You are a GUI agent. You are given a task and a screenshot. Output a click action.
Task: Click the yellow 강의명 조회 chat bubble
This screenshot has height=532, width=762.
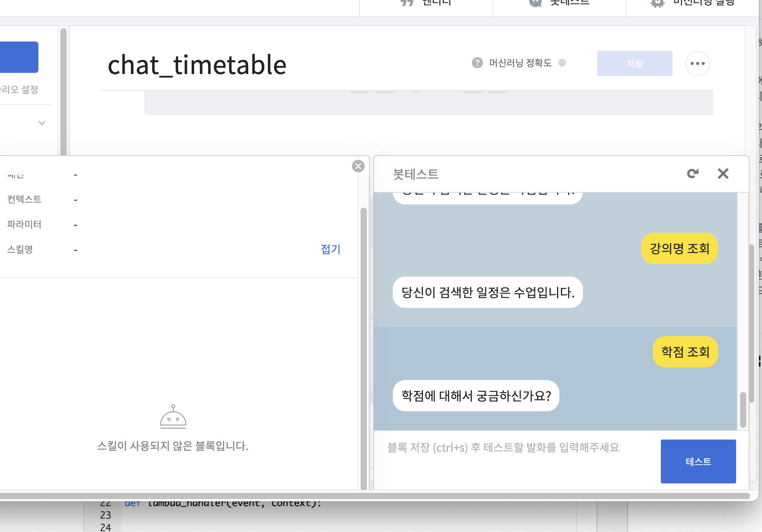click(x=679, y=248)
